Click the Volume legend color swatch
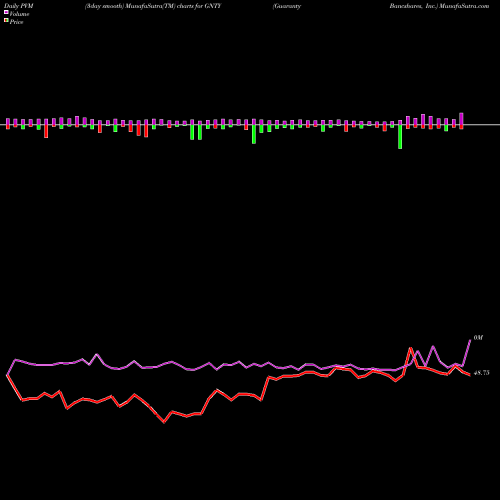 click(x=6, y=13)
